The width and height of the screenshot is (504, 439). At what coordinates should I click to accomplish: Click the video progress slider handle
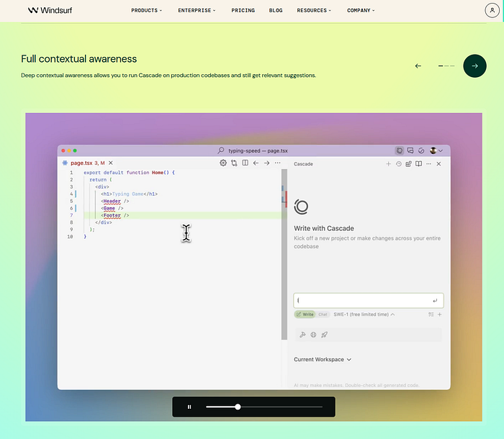238,407
